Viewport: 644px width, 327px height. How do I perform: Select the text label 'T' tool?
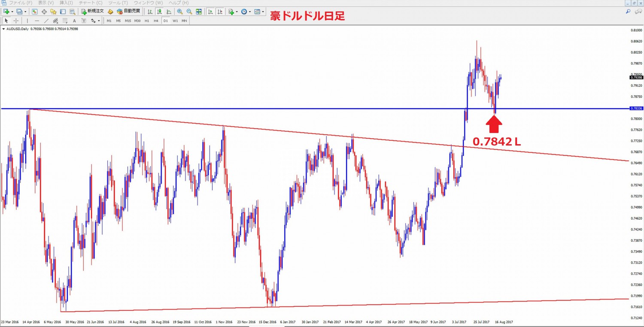pos(84,21)
